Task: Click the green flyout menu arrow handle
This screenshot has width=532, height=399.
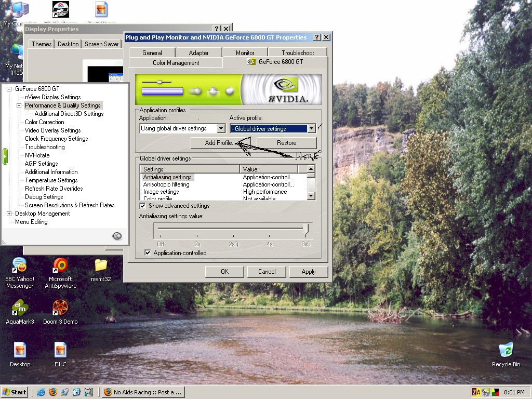Action: pos(5,156)
